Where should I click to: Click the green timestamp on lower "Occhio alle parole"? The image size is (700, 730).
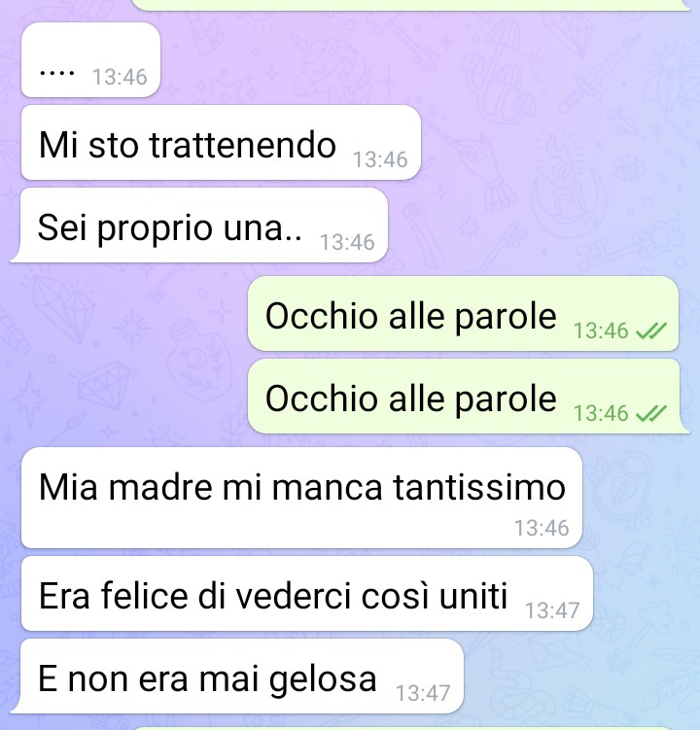[601, 413]
